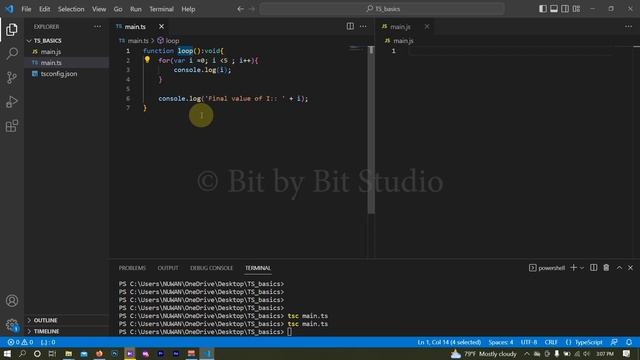Close the bottom panel
Image resolution: width=640 pixels, height=360 pixels.
click(630, 268)
